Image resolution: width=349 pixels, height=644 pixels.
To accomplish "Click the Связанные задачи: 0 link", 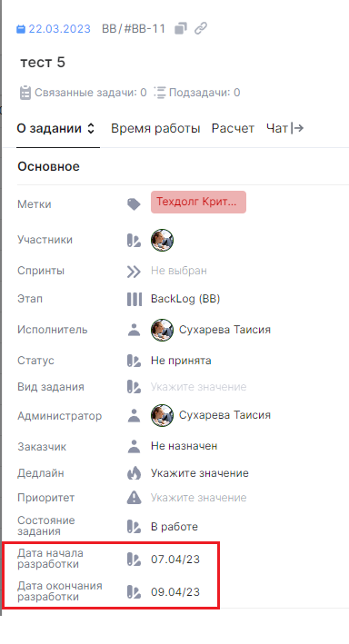I will click(83, 93).
